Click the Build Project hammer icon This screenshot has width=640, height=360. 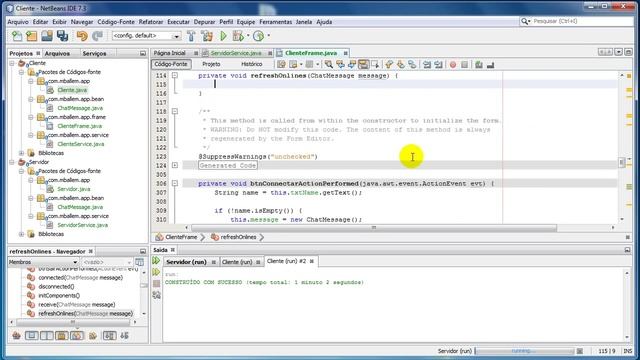pyautogui.click(x=191, y=36)
